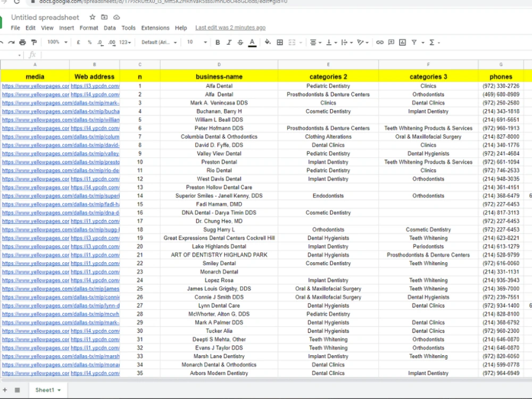This screenshot has height=399, width=532.
Task: Open the text wrapping dropdown
Action: (347, 43)
